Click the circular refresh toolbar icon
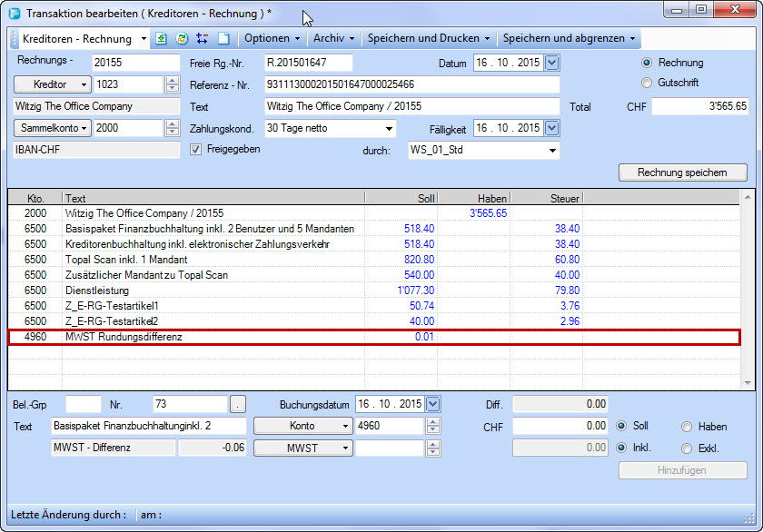Image resolution: width=763 pixels, height=532 pixels. coord(182,39)
